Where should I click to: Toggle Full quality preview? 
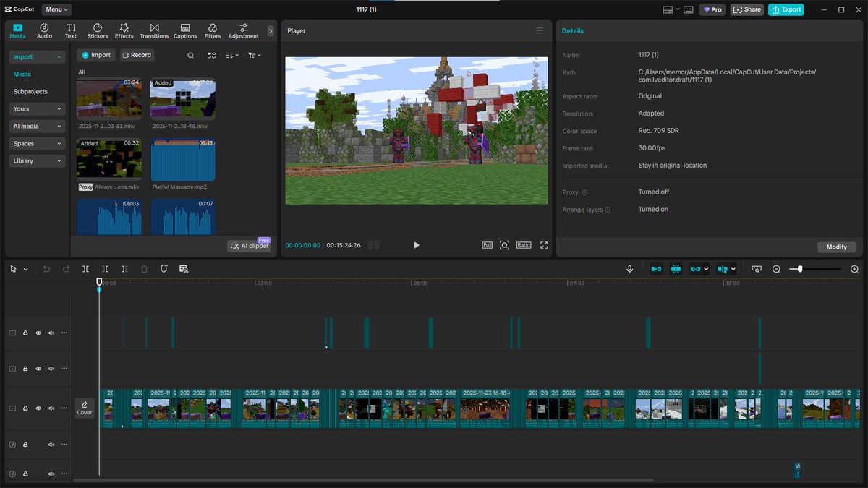488,245
